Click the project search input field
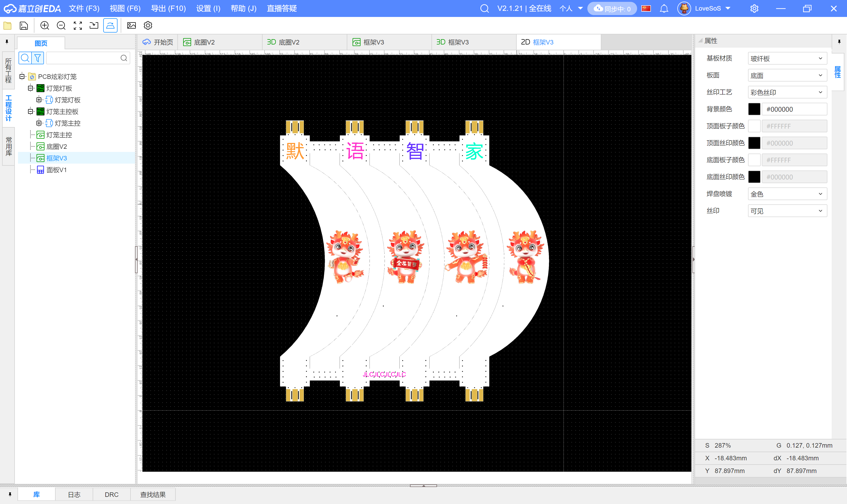The height and width of the screenshot is (504, 847). (x=83, y=58)
